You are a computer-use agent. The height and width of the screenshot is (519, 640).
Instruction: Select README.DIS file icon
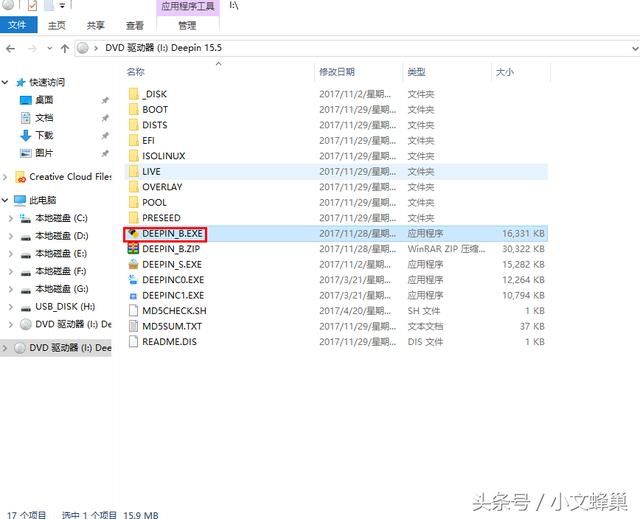(x=133, y=342)
